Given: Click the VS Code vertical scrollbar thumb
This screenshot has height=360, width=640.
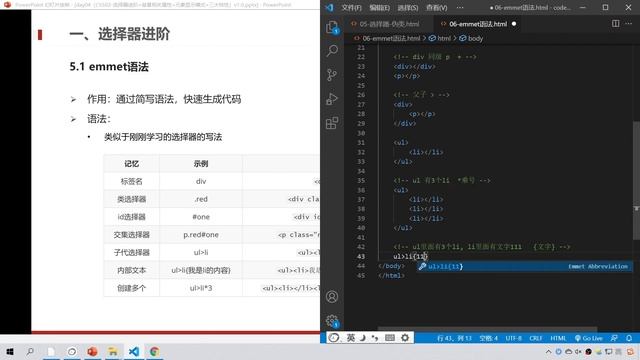Looking at the screenshot, I should pos(636,180).
